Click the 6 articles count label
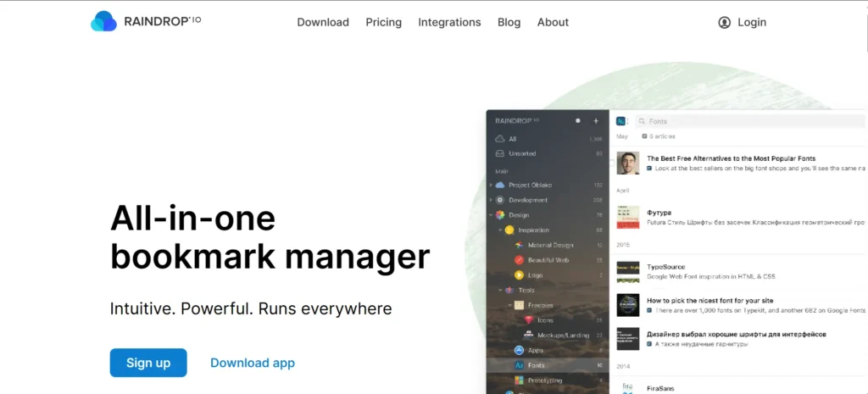 click(x=662, y=136)
